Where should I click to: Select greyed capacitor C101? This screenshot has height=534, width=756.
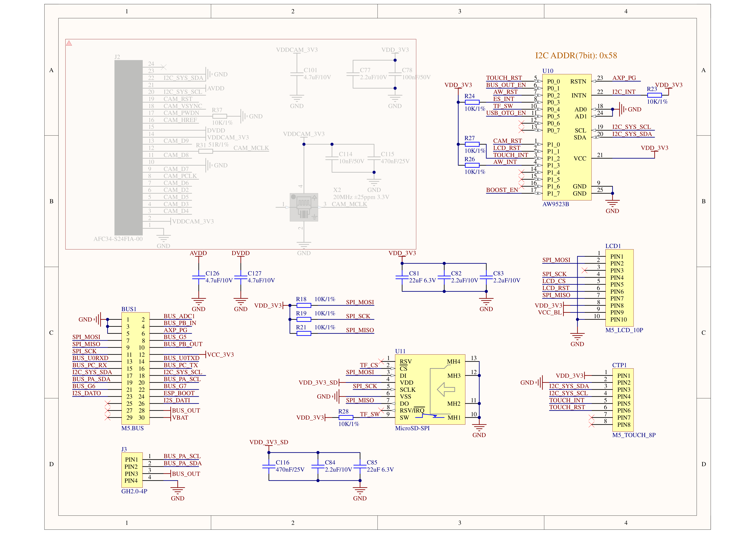(297, 74)
